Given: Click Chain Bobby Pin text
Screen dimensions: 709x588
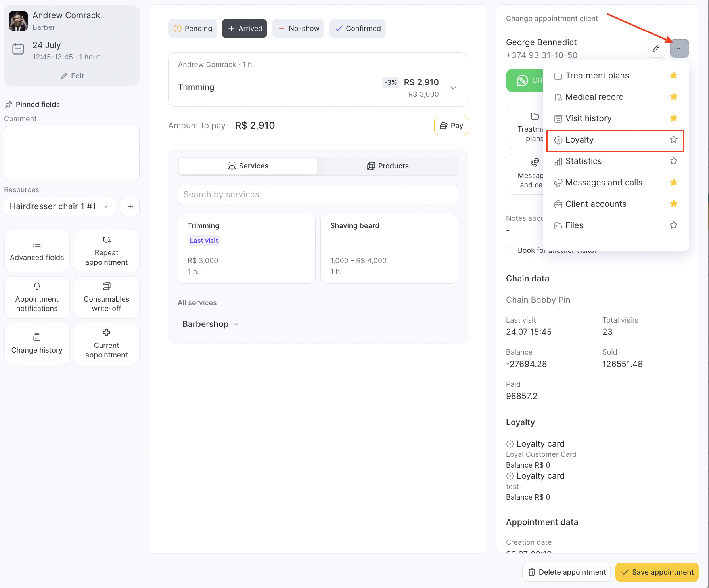Looking at the screenshot, I should [538, 300].
